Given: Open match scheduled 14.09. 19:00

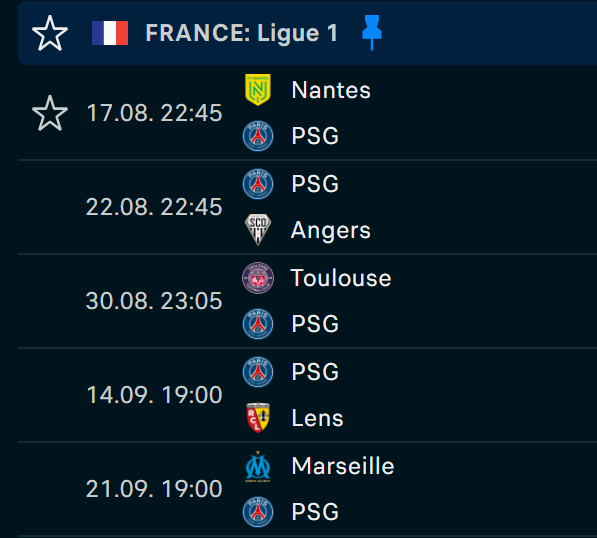Looking at the screenshot, I should tap(307, 395).
